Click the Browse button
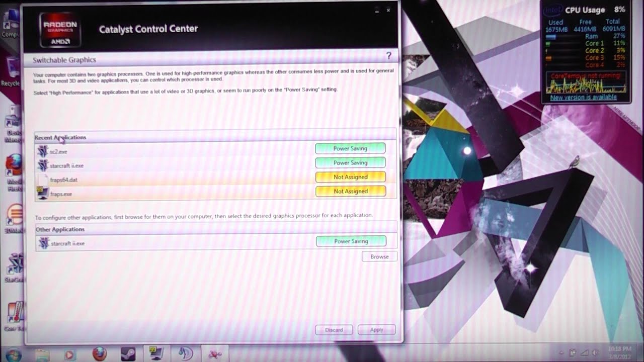 (379, 256)
